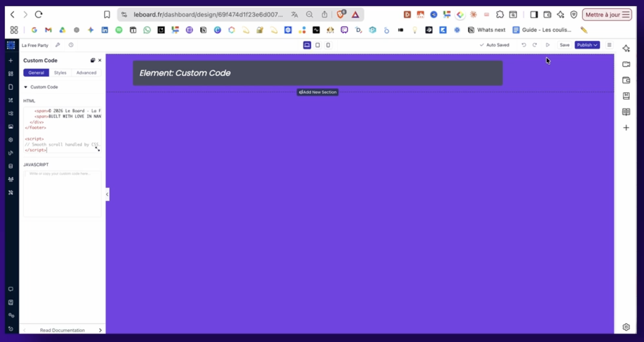Click the translate icon in the address bar
This screenshot has width=644, height=342.
pyautogui.click(x=294, y=15)
